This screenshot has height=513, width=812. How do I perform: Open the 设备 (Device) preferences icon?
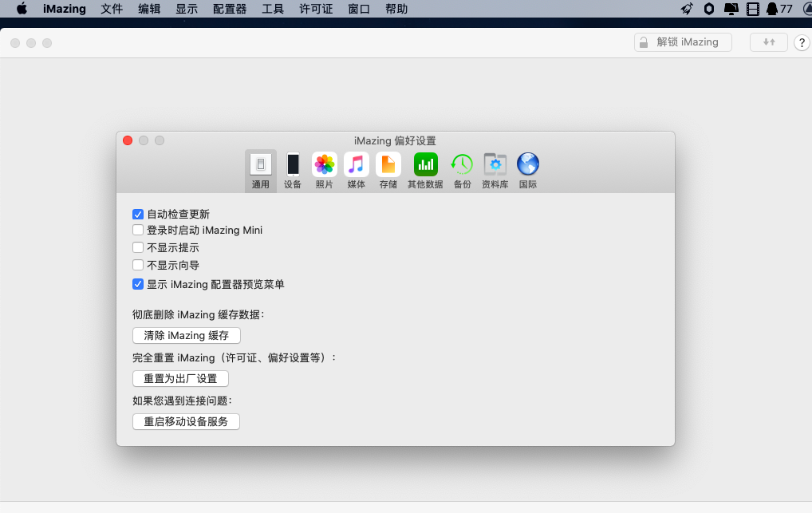click(293, 165)
